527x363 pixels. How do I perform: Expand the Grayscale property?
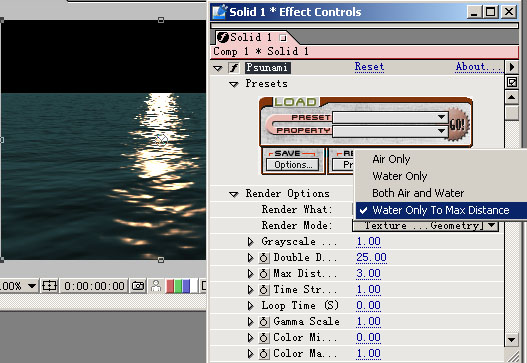[x=250, y=242]
